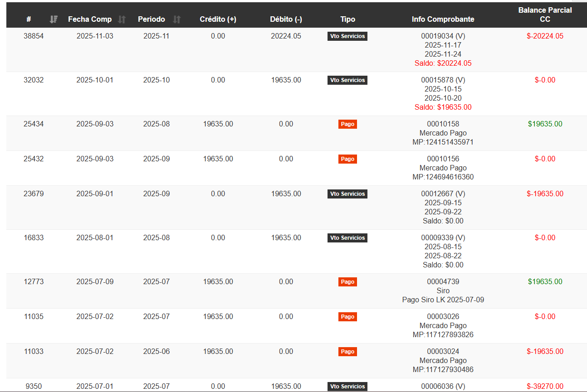This screenshot has height=392, width=587.
Task: Click the Balance Parcial CC header
Action: pos(545,15)
